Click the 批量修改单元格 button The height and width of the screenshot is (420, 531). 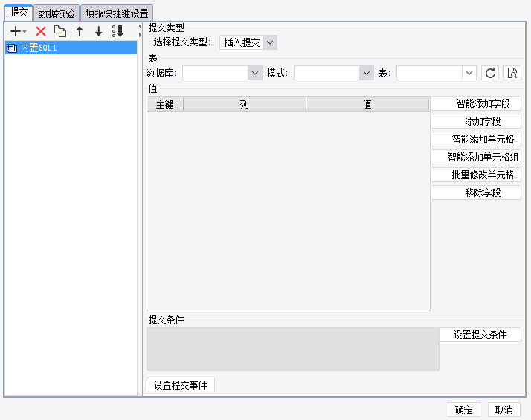coord(476,175)
